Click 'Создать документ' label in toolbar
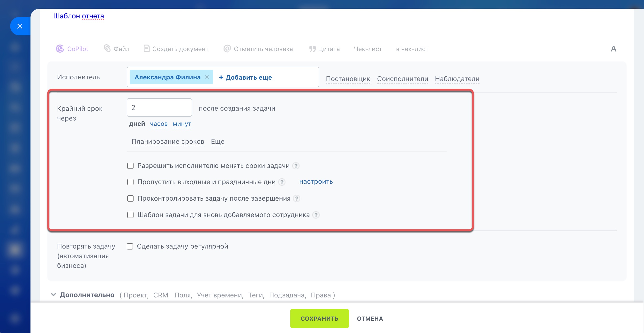This screenshot has width=644, height=333. tap(180, 49)
